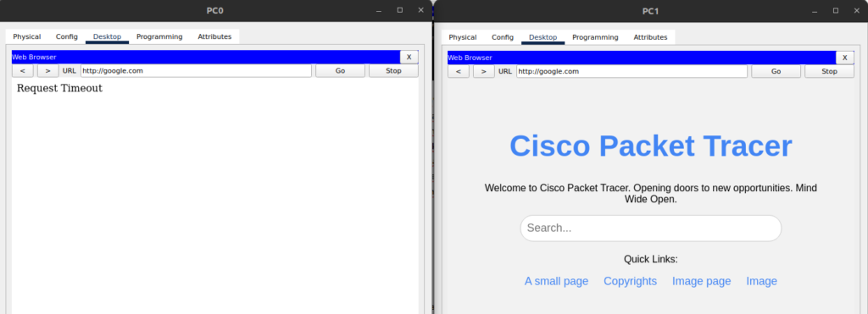This screenshot has height=314, width=868.
Task: Open the Physical tab in PC1 window
Action: coord(462,37)
